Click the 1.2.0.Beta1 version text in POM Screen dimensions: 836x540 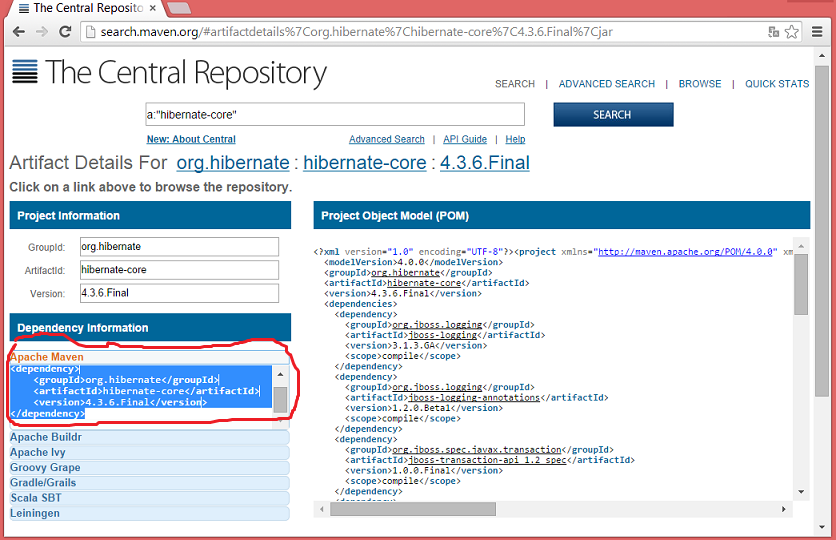(422, 408)
